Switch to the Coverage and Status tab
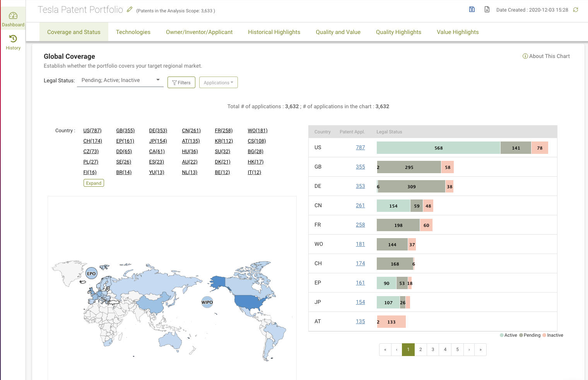The image size is (588, 380). point(74,32)
